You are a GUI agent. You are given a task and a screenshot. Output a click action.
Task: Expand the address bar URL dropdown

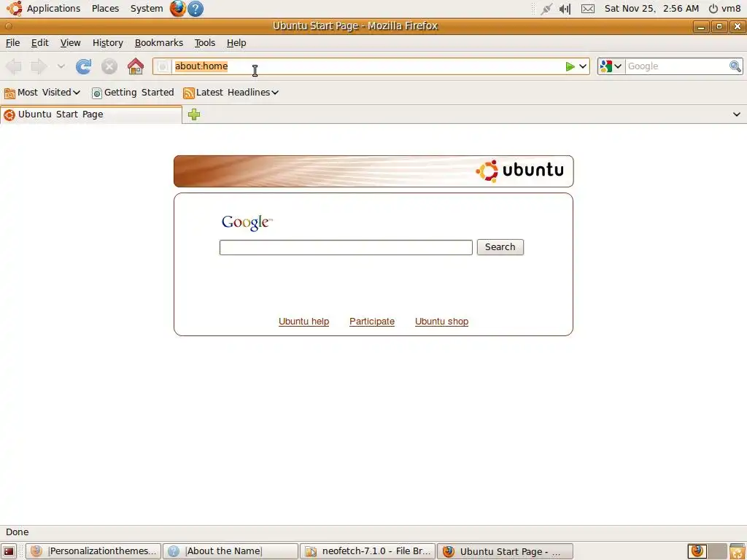click(583, 66)
